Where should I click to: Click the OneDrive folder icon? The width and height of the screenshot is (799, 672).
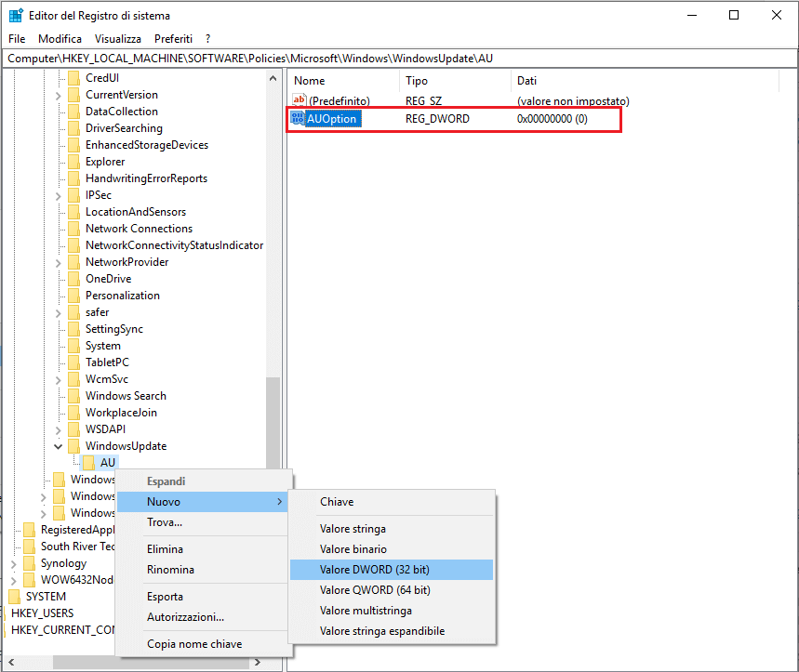(73, 279)
